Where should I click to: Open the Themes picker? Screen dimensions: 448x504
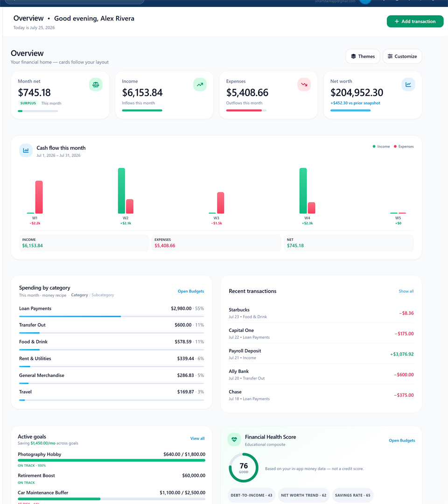(x=363, y=56)
